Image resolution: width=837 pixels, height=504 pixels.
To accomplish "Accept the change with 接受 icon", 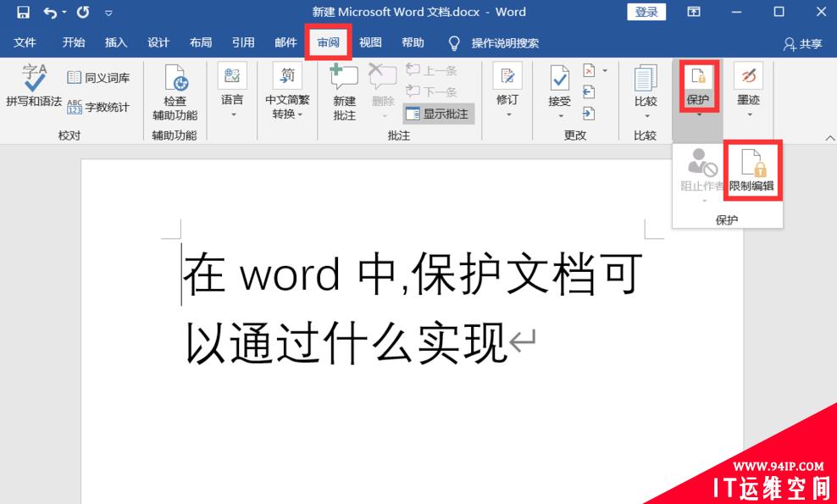I will tap(560, 78).
